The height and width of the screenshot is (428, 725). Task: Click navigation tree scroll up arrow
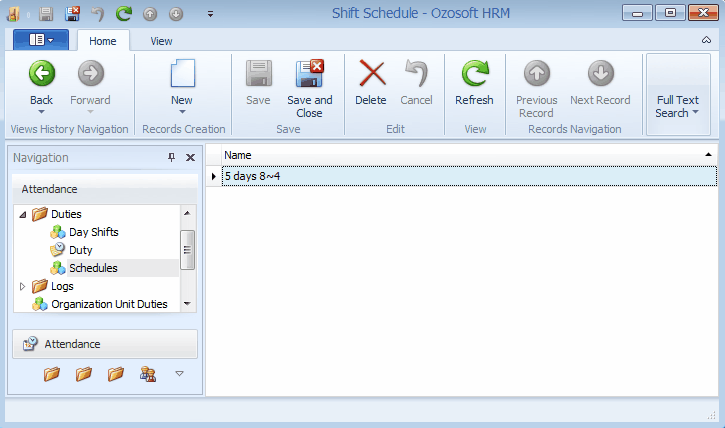187,213
